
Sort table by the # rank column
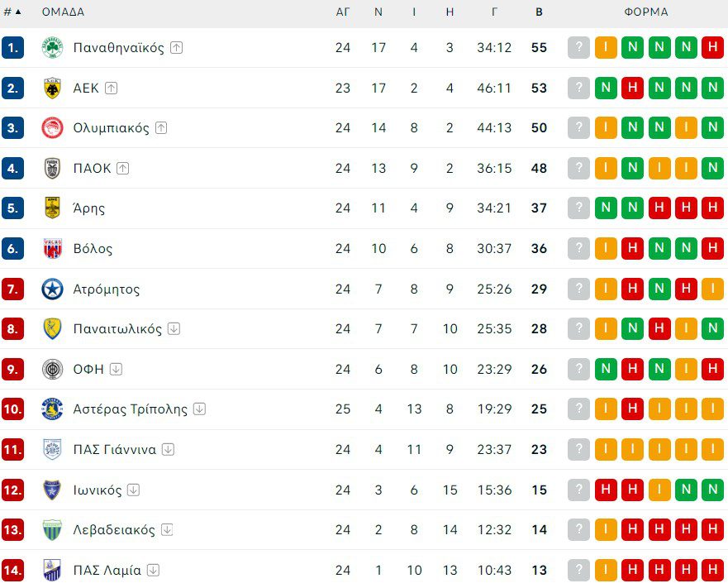[12, 12]
